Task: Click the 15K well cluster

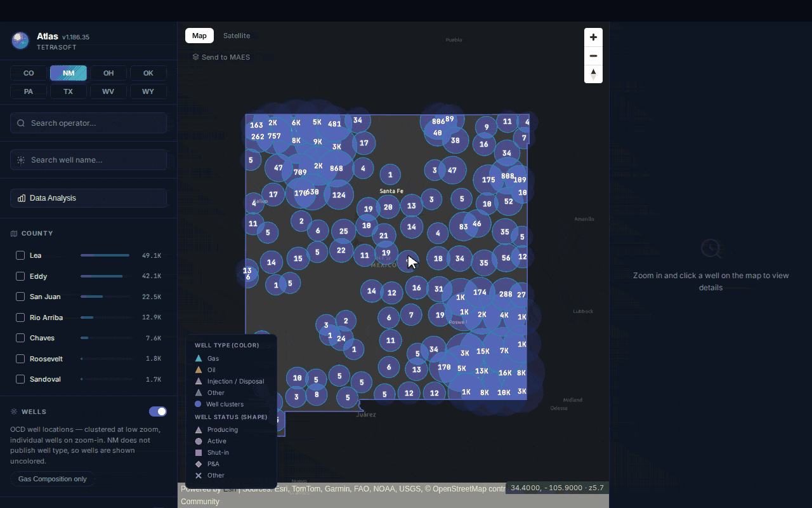Action: tap(483, 351)
